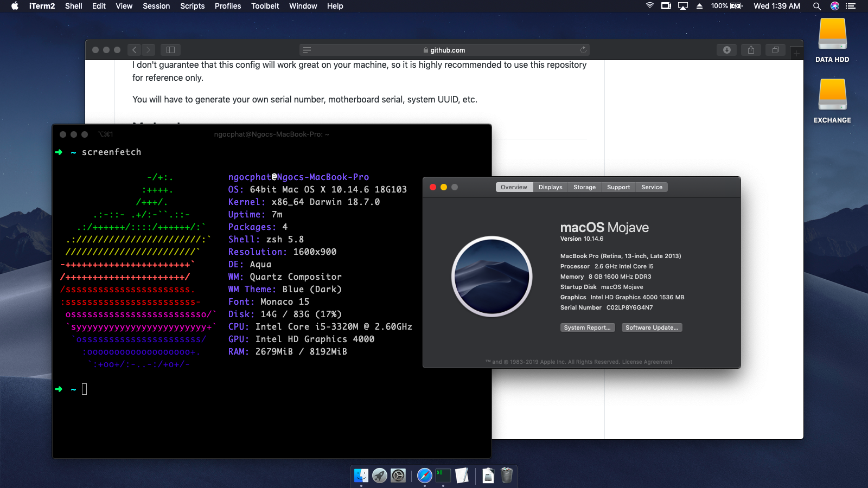Viewport: 868px width, 488px height.
Task: Open the Toolbelt menu
Action: tap(265, 6)
